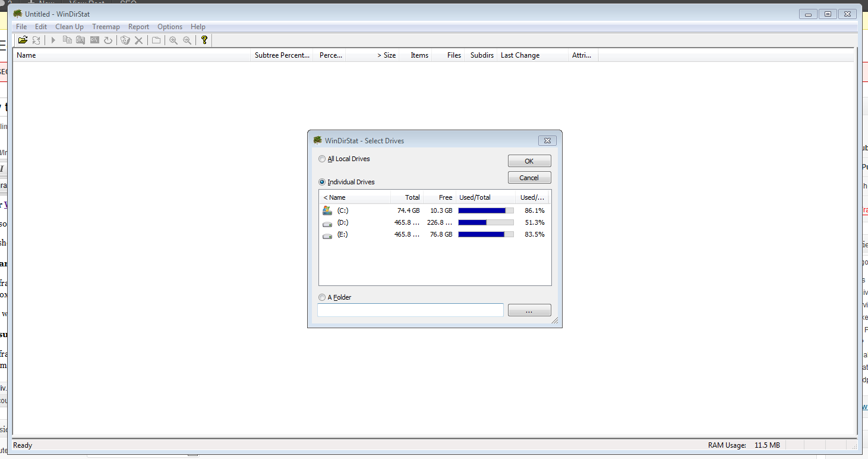Click the C: drive Windows icon

(x=327, y=210)
